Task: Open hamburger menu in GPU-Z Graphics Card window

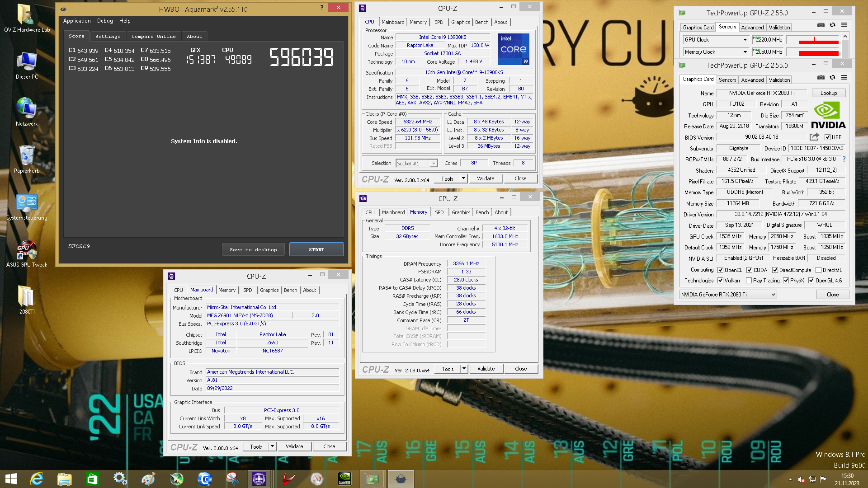Action: [844, 78]
